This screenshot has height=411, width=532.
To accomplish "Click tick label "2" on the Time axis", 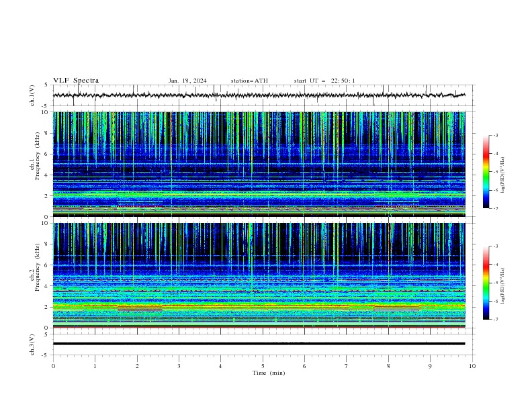I will 137,366.
